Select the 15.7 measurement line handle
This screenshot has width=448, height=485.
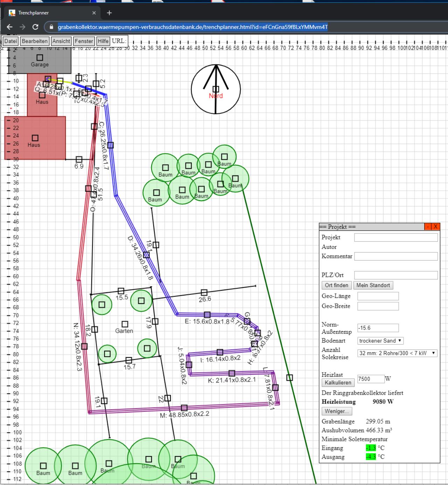pos(129,360)
